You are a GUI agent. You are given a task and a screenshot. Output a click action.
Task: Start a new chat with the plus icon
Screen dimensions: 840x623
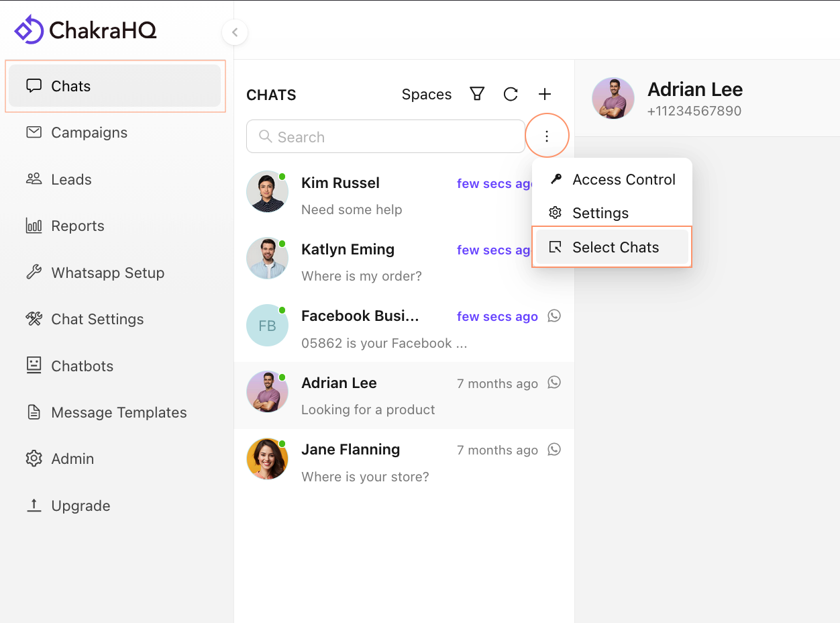click(x=544, y=94)
